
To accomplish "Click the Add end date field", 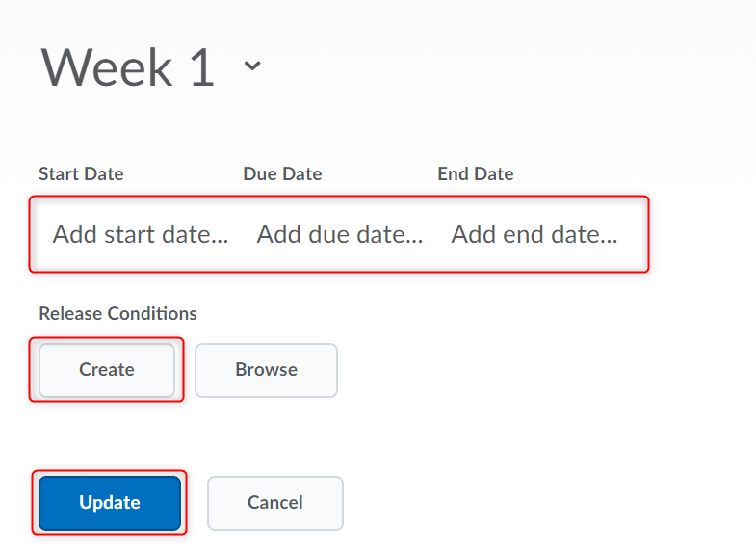I will point(534,234).
